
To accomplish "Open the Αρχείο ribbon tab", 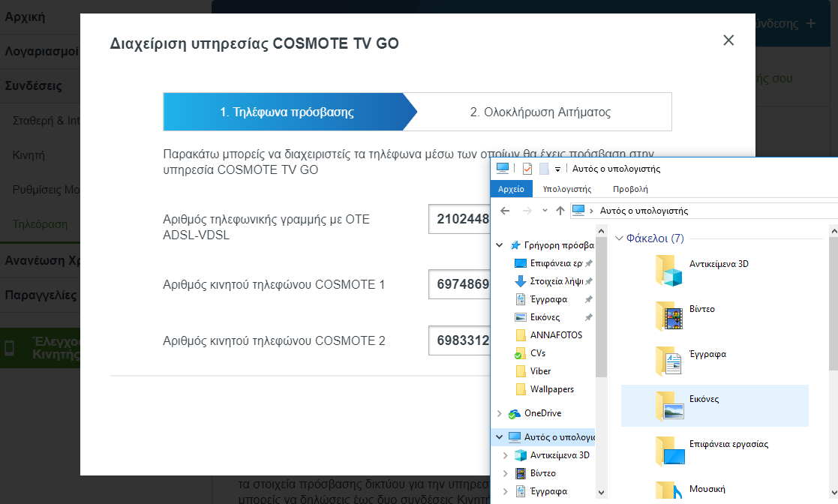I will tap(511, 189).
